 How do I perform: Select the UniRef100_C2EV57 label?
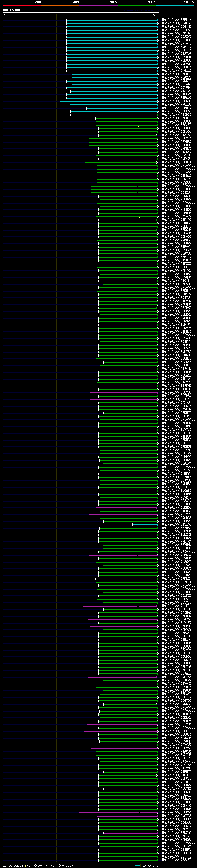[177, 749]
